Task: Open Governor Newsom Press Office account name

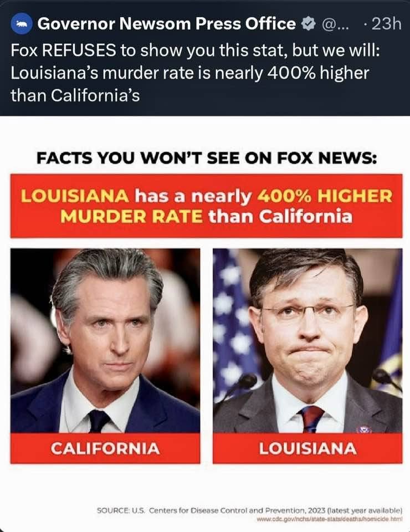Action: point(167,24)
